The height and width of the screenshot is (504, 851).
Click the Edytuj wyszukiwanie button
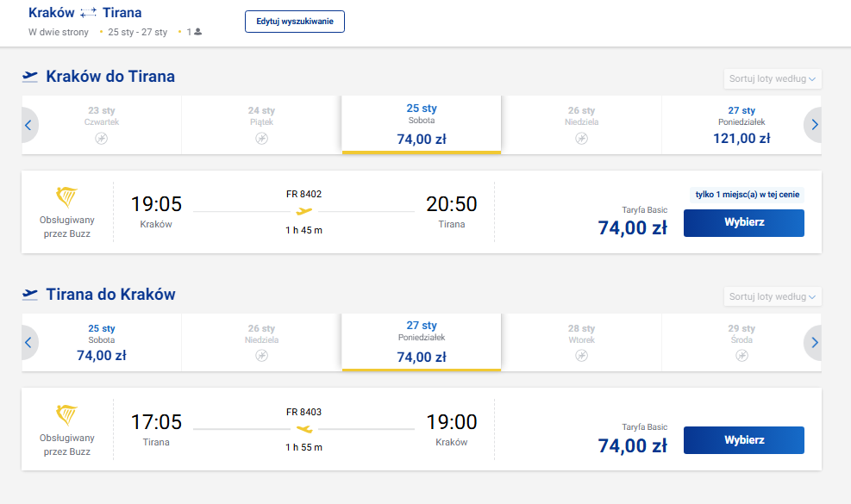click(295, 22)
